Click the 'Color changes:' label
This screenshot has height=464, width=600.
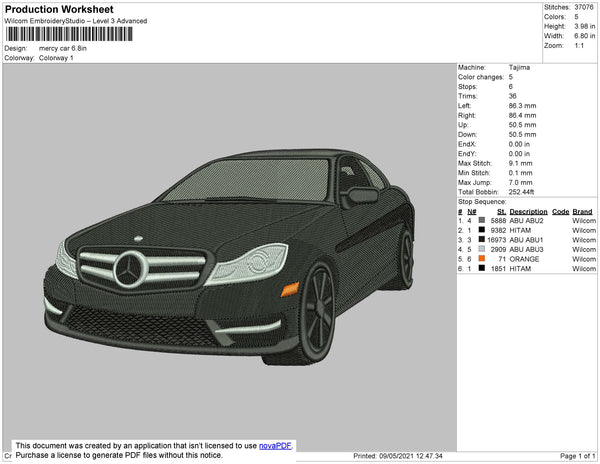[481, 77]
